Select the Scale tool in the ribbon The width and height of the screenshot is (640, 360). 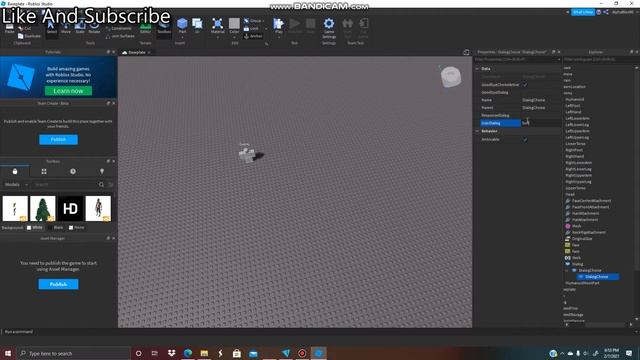click(x=80, y=28)
